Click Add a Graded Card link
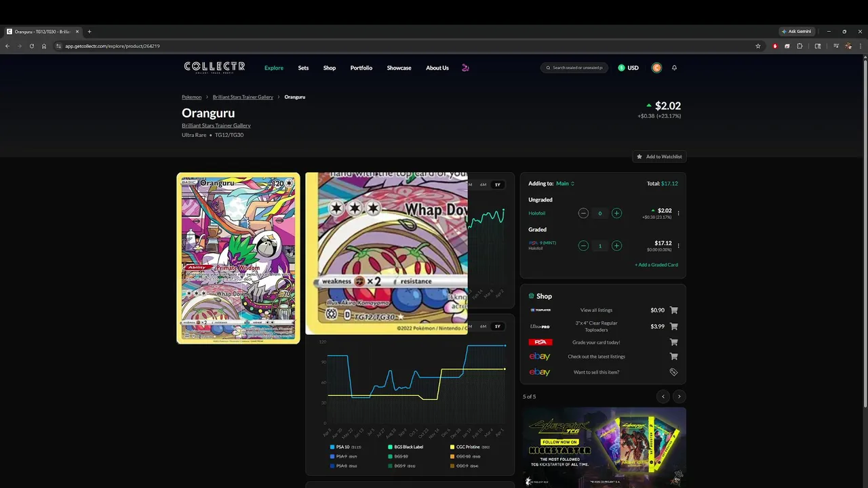This screenshot has width=868, height=488. point(656,265)
